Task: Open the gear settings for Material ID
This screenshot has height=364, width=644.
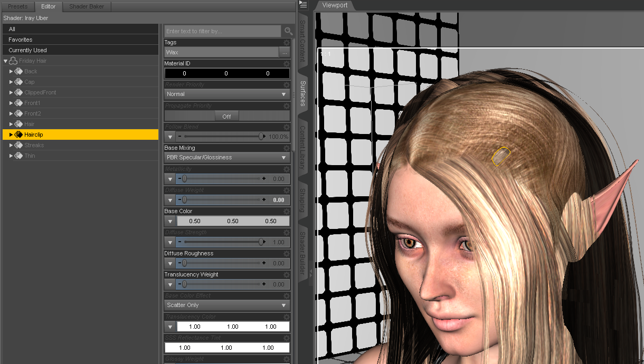Action: coord(287,63)
